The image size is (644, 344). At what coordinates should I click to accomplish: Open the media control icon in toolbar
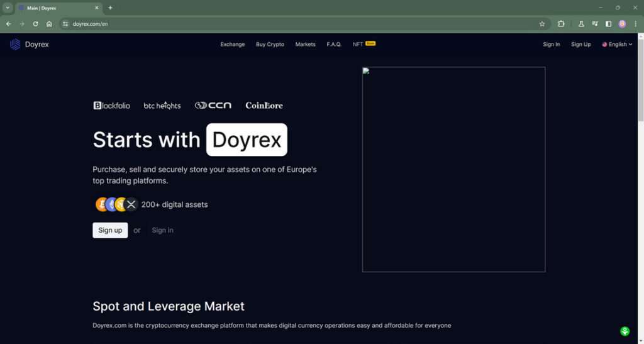pos(595,24)
